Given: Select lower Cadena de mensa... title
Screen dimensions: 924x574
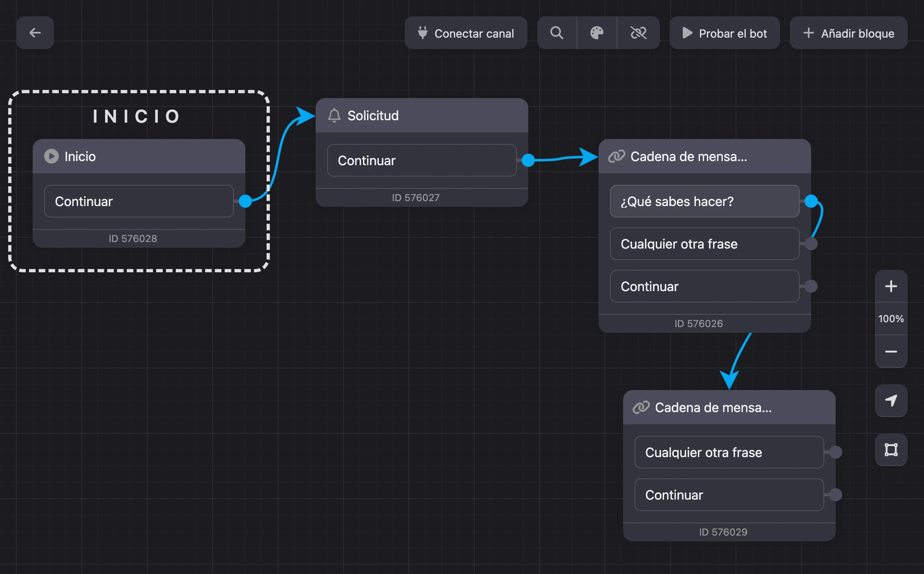Looking at the screenshot, I should click(x=713, y=407).
